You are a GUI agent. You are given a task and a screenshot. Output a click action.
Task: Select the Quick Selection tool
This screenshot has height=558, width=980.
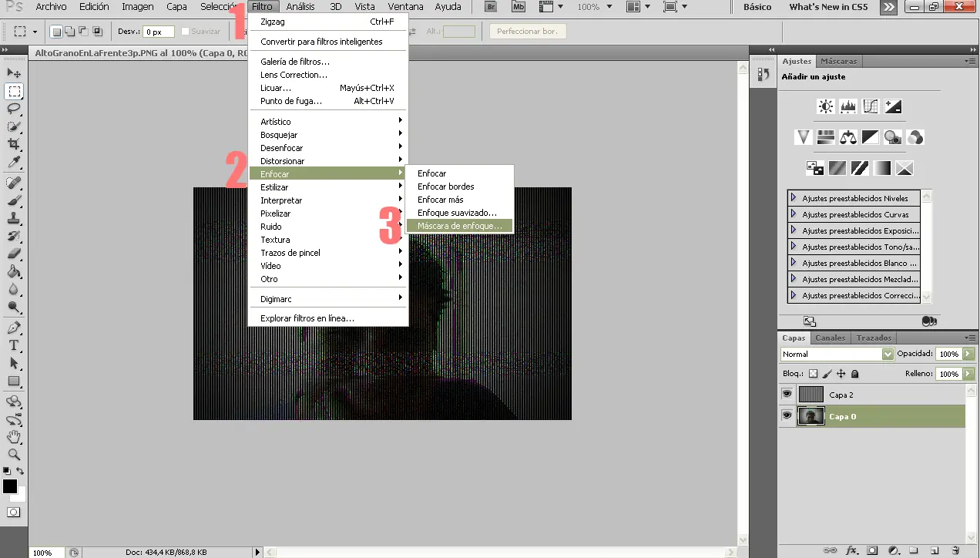[14, 126]
